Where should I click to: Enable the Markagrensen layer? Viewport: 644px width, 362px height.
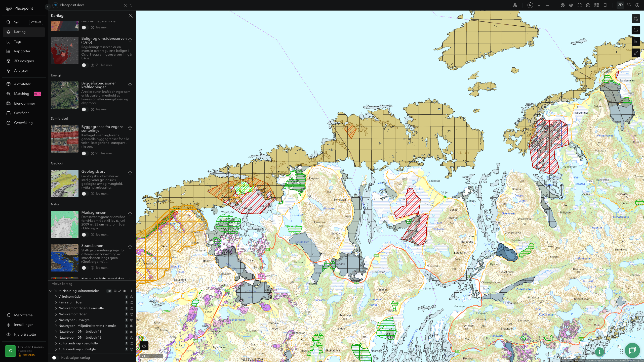(85, 235)
